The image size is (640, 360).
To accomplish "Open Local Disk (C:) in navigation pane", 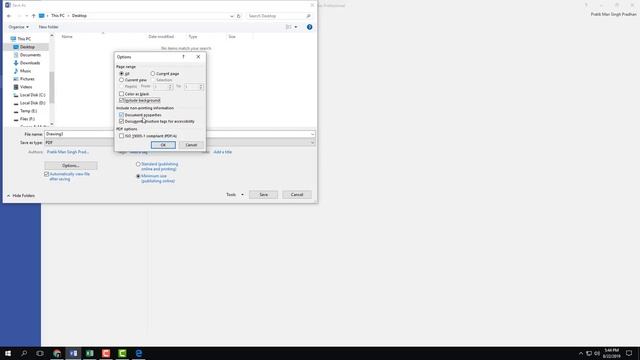I will click(32, 95).
